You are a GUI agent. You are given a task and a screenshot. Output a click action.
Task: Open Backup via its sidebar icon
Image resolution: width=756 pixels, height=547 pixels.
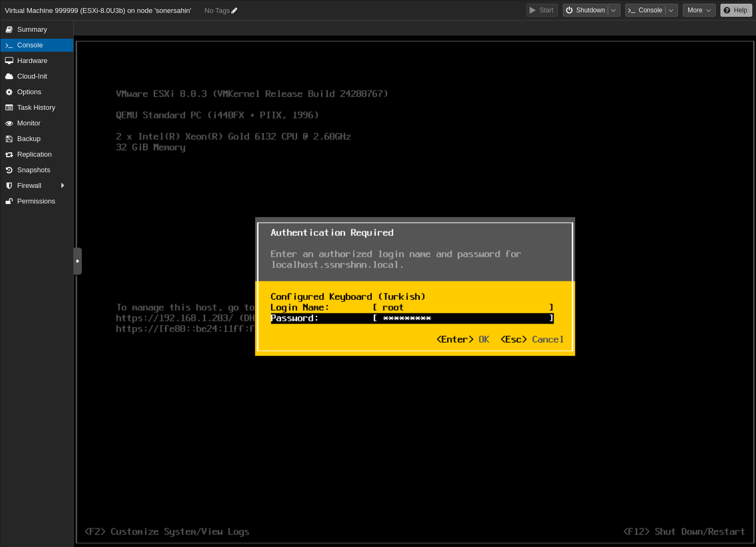[x=9, y=138]
